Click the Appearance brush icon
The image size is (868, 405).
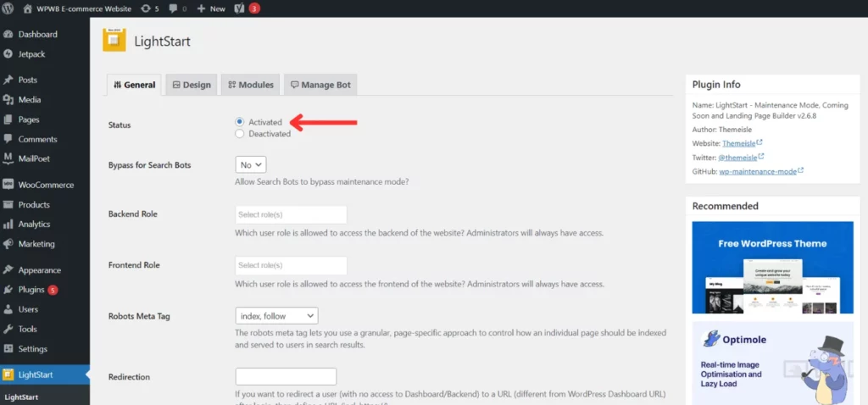point(8,270)
